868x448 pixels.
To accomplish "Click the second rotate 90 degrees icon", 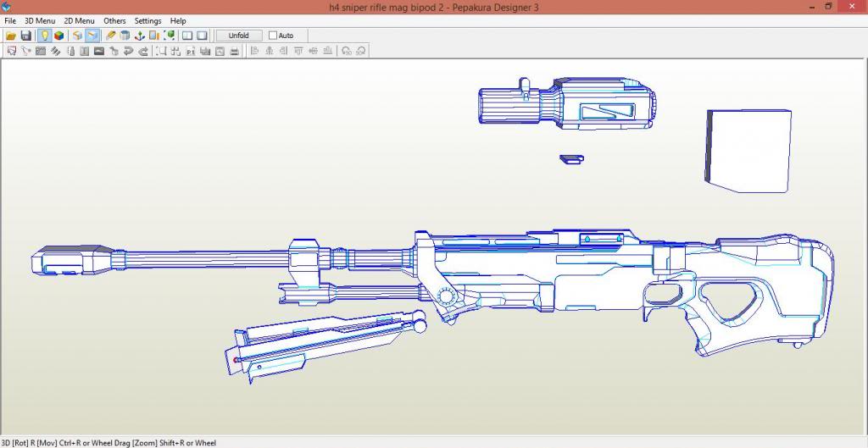I will click(361, 52).
